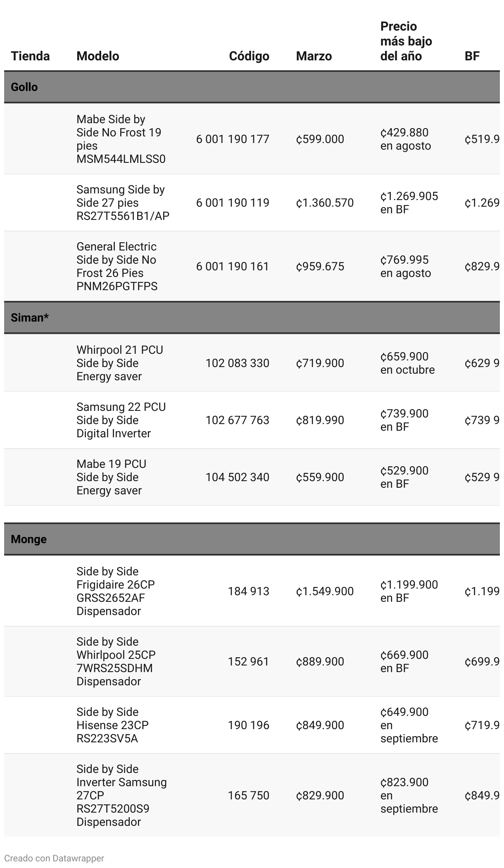
Task: Click the Whirlpool 21 PCU model cell
Action: point(119,363)
